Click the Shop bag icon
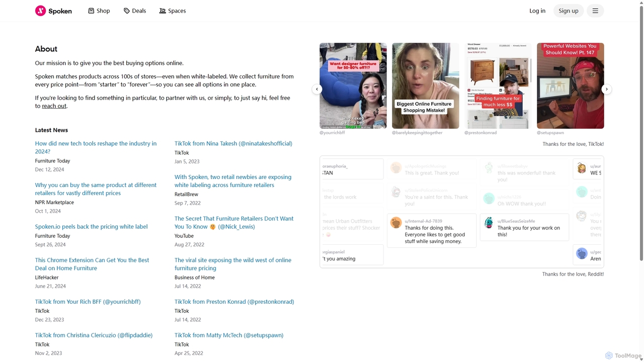644x362 pixels. [91, 11]
